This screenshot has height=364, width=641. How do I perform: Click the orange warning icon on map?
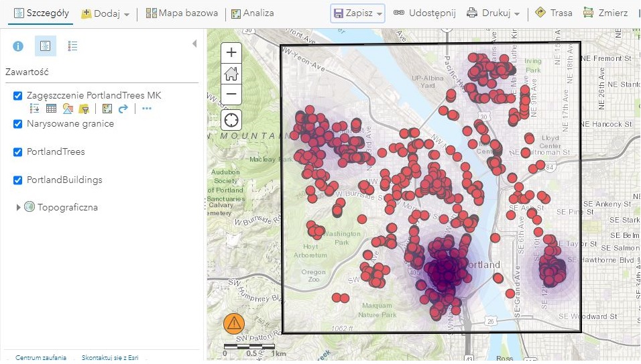233,324
